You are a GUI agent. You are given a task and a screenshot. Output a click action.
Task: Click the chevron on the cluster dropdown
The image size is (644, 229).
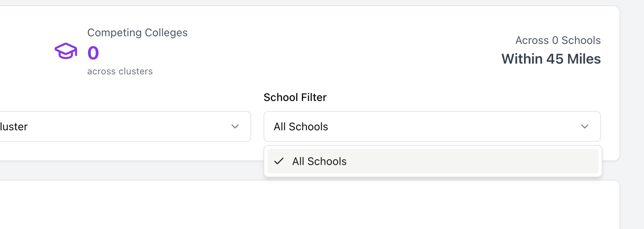click(235, 126)
